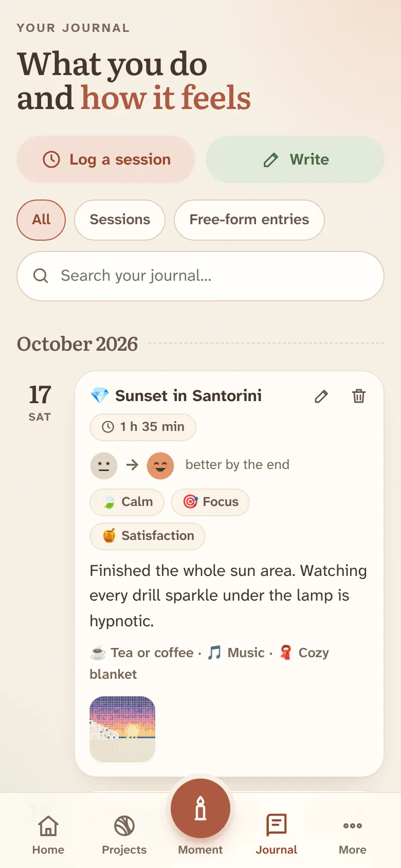
Task: Click the diamond icon beside entry title
Action: pyautogui.click(x=99, y=395)
